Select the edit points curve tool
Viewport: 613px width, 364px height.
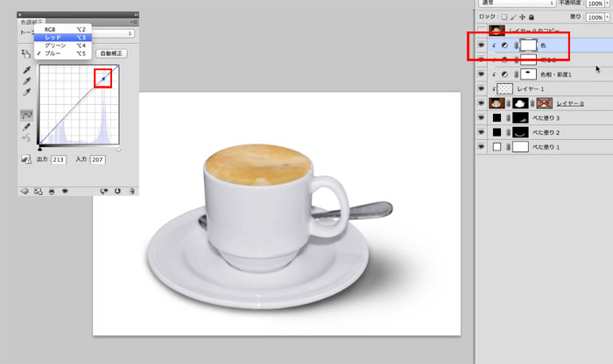point(27,115)
